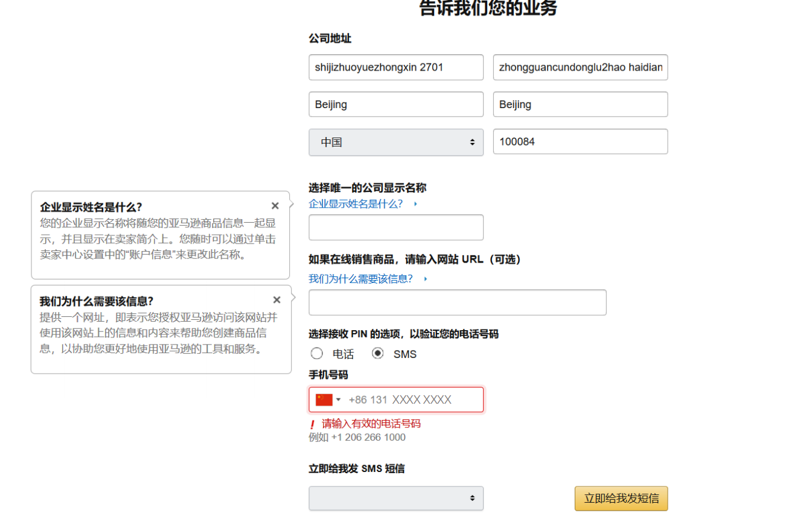Click address field with shijizhuoyuezhongxin 2701

click(x=396, y=67)
